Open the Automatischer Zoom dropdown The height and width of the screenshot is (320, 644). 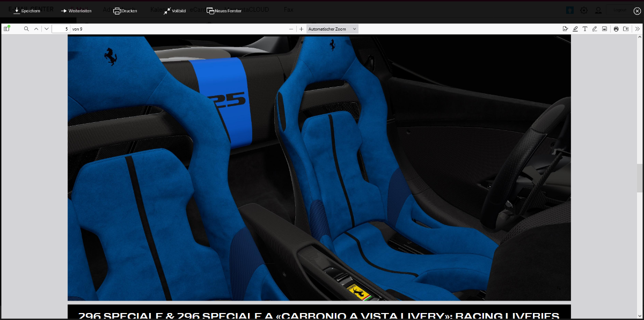[x=332, y=29]
